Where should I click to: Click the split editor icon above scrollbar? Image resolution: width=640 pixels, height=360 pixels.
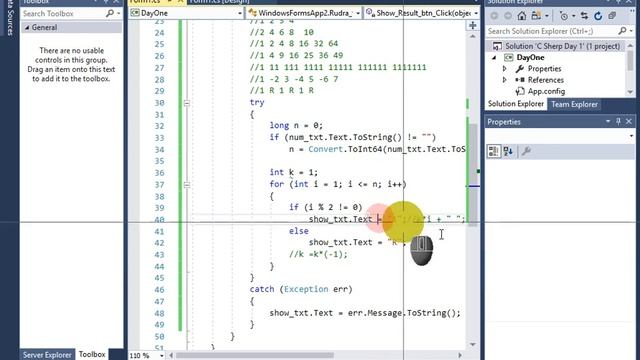(473, 25)
